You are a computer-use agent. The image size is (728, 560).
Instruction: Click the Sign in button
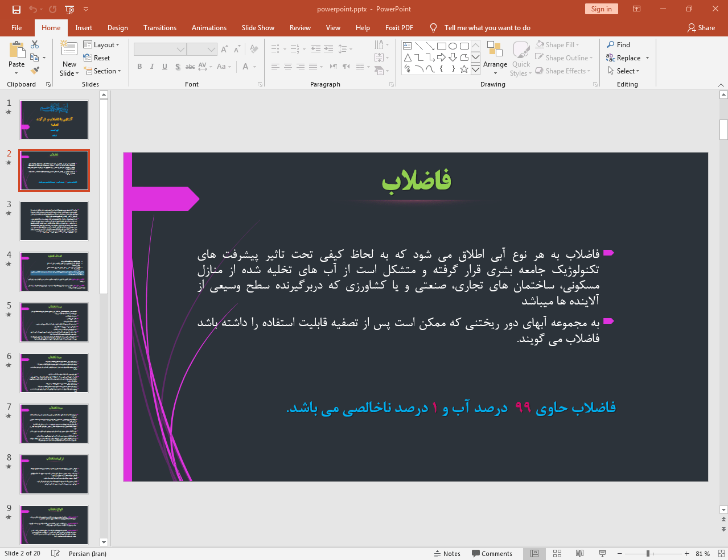point(601,9)
